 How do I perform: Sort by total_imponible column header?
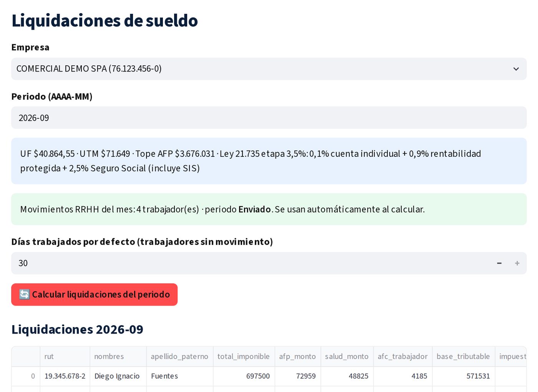pyautogui.click(x=244, y=357)
